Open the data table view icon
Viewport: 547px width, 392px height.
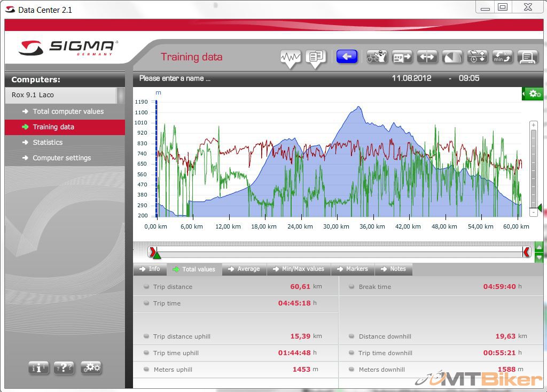coord(316,57)
